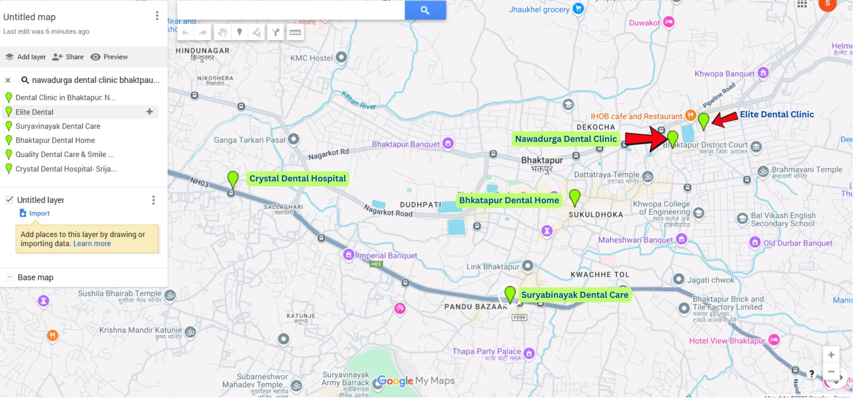Select the Dental Clinic in Bhaktapur result
The width and height of the screenshot is (868, 411).
[65, 97]
